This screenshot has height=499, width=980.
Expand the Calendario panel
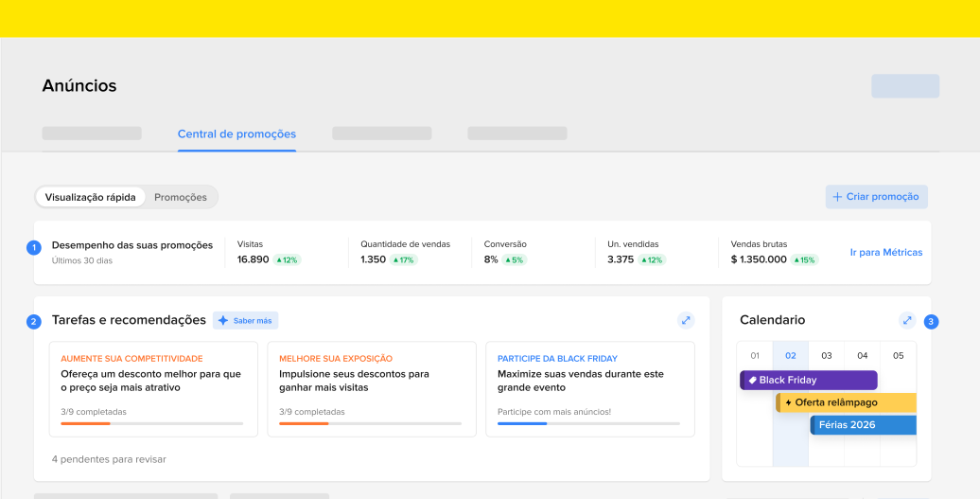coord(907,320)
